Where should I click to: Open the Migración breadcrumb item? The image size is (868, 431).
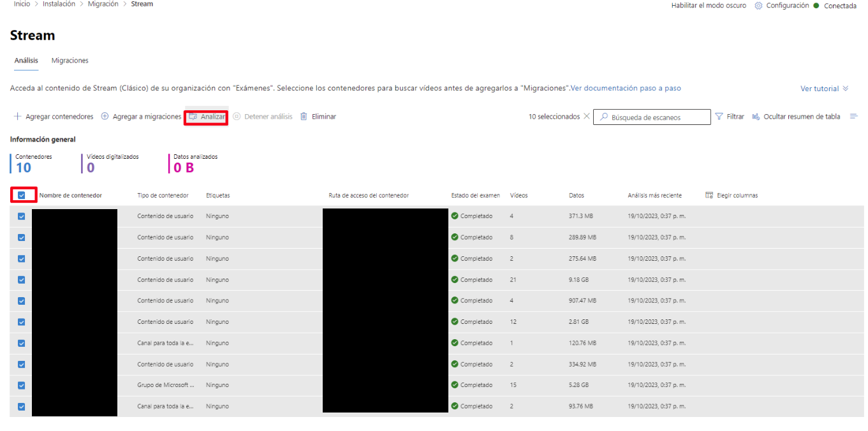pyautogui.click(x=103, y=4)
